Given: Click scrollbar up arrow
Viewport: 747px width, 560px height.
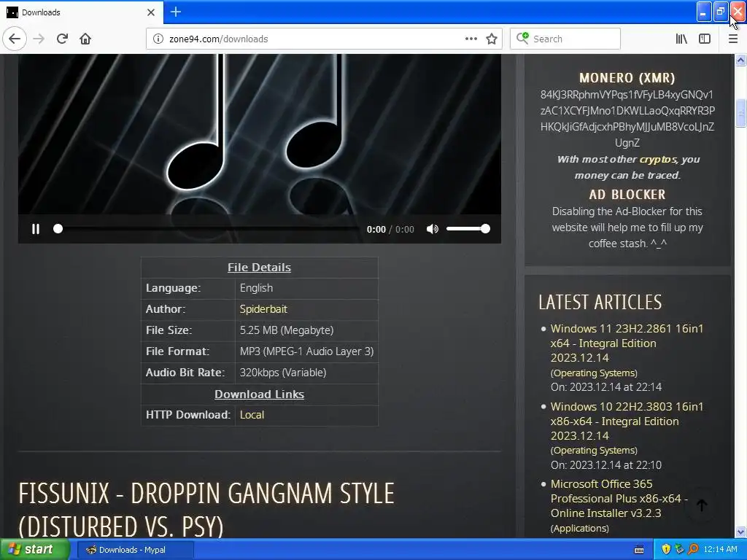Looking at the screenshot, I should pyautogui.click(x=740, y=60).
